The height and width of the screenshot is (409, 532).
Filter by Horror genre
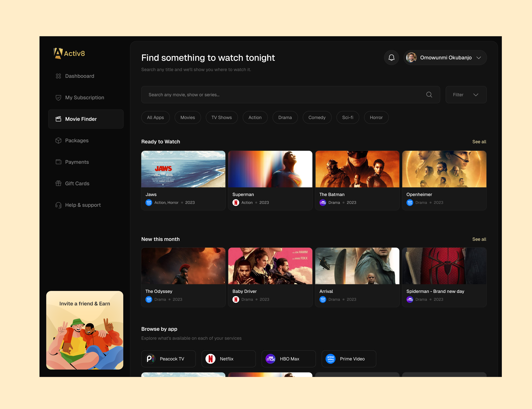point(376,118)
